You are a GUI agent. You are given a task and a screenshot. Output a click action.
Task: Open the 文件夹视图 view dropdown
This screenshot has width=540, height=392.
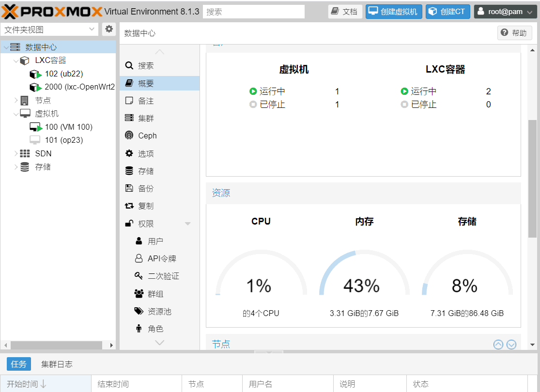pyautogui.click(x=50, y=30)
